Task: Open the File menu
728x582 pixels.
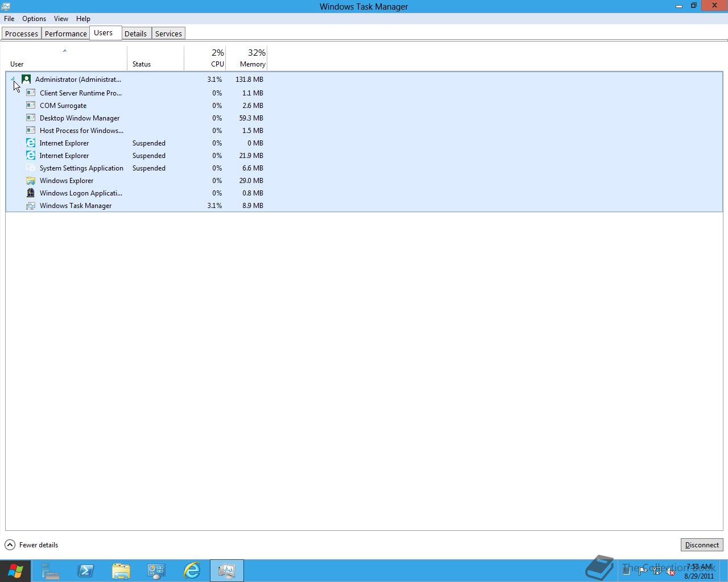Action: 9,19
